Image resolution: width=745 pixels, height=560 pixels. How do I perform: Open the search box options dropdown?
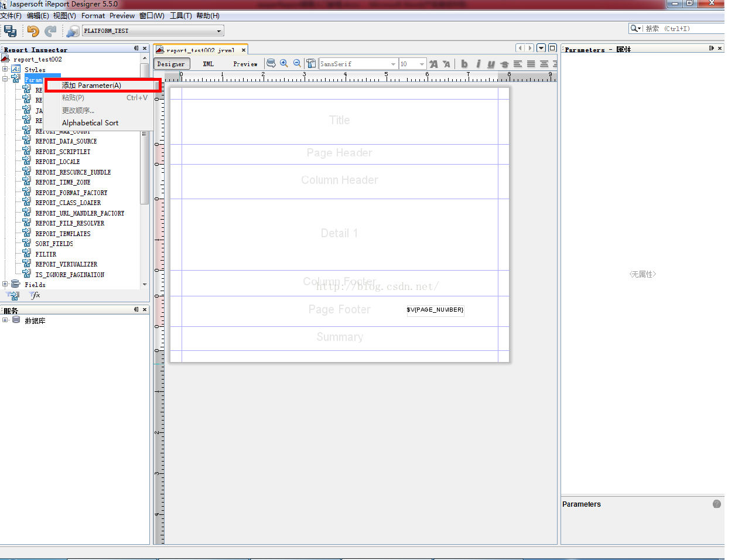coord(635,28)
